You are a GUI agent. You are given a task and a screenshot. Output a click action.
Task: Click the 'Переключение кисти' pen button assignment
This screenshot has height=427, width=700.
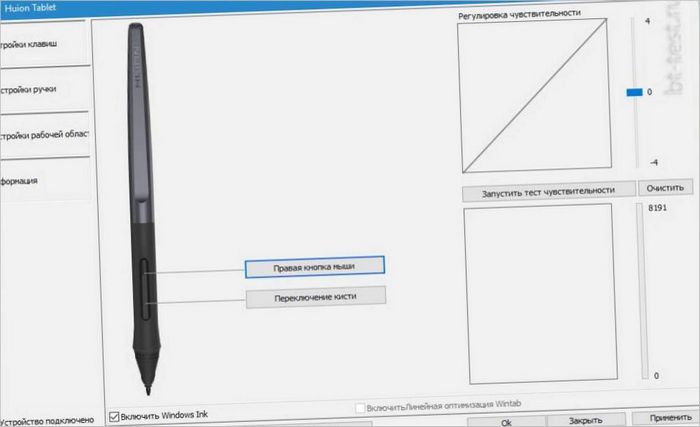tap(316, 297)
